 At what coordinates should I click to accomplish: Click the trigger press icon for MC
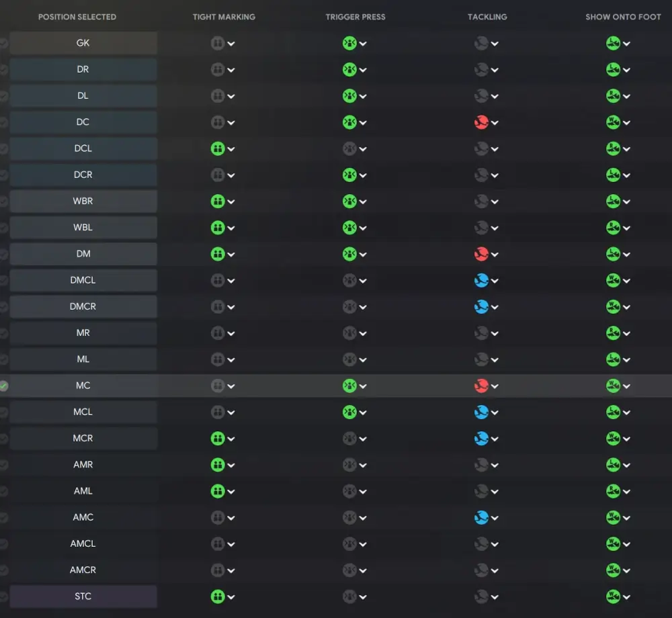tap(349, 386)
